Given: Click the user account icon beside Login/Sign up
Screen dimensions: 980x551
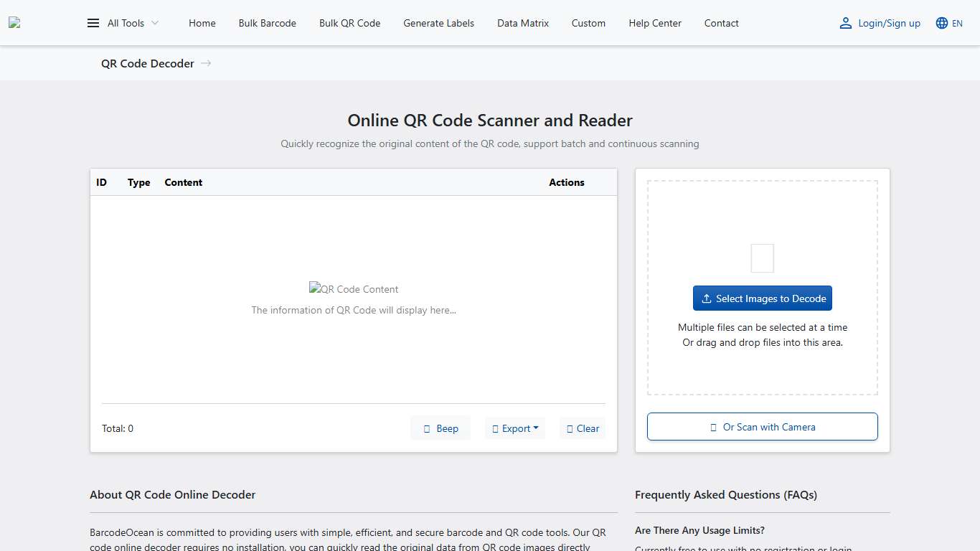Looking at the screenshot, I should coord(845,22).
